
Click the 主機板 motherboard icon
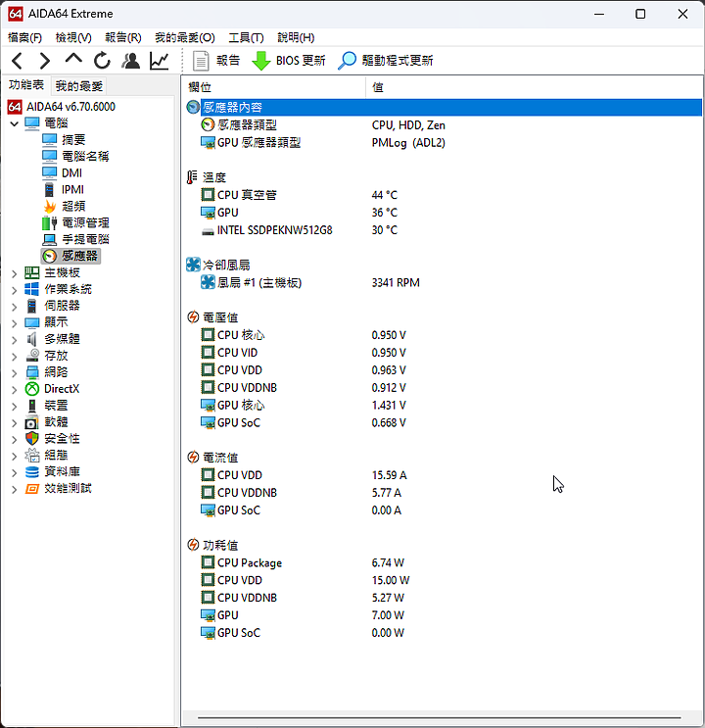point(32,272)
